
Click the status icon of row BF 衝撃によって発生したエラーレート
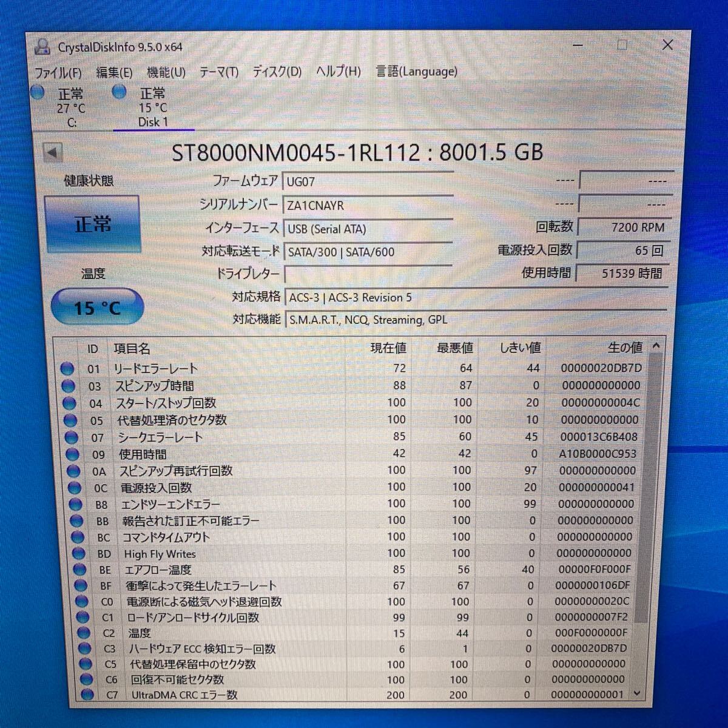pyautogui.click(x=81, y=585)
